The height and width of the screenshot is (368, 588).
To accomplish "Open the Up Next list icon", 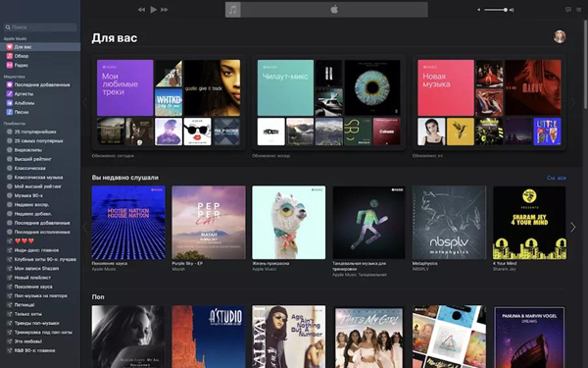I will [x=578, y=10].
